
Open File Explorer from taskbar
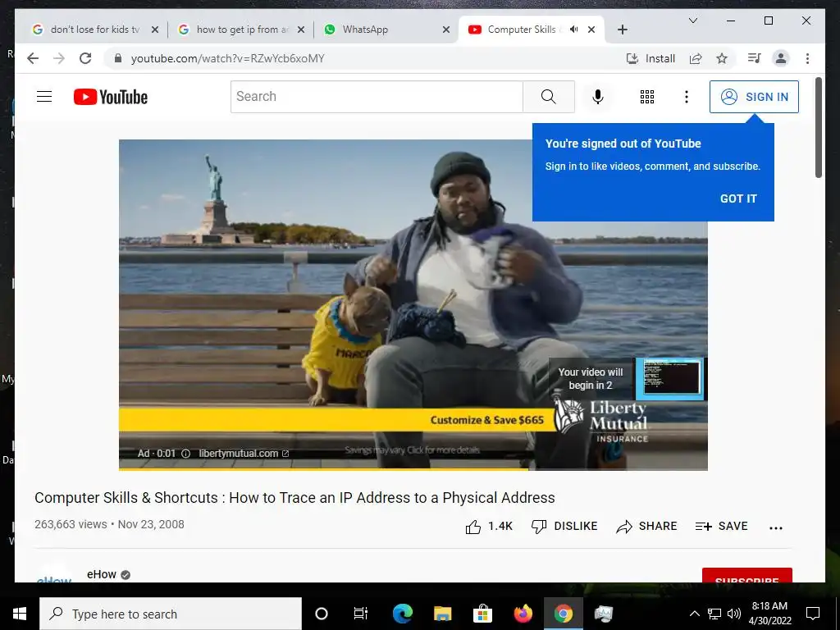(442, 614)
